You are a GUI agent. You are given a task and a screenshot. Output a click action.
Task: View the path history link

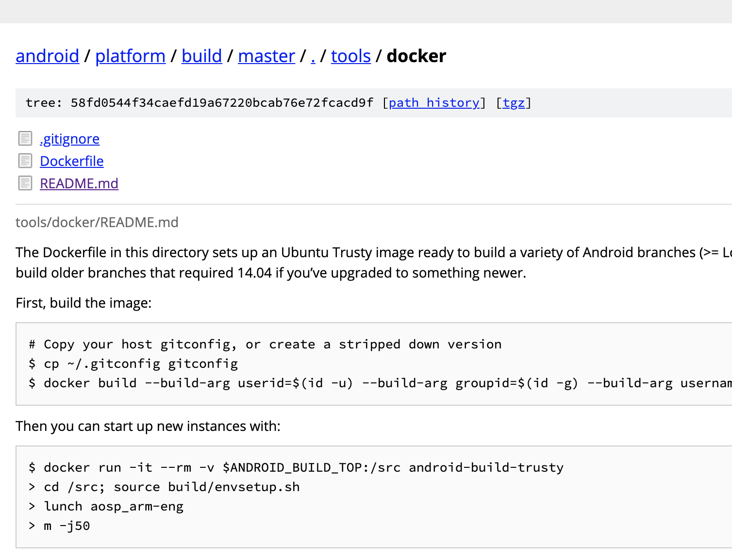pos(434,103)
